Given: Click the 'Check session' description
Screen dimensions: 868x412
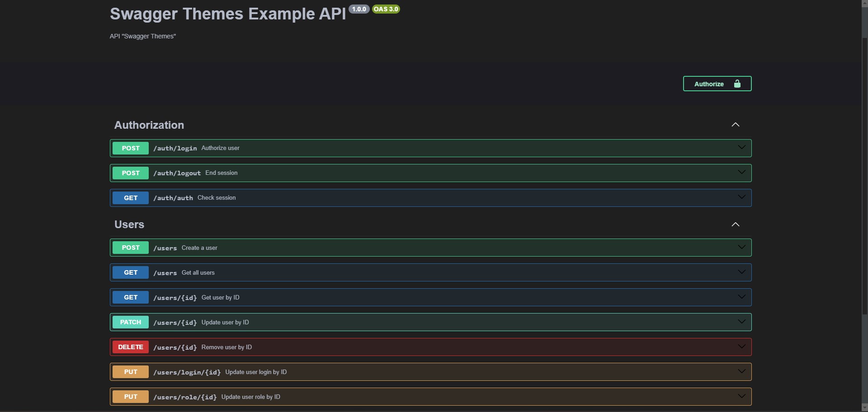Looking at the screenshot, I should tap(217, 197).
